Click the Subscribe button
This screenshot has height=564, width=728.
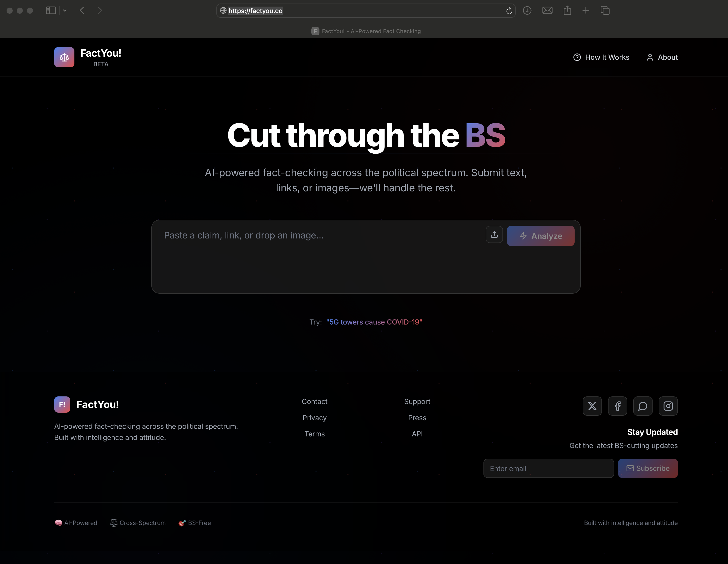[648, 468]
